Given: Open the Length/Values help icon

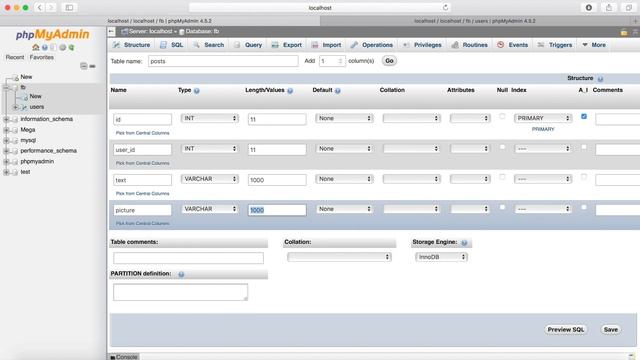Looking at the screenshot, I should click(290, 91).
